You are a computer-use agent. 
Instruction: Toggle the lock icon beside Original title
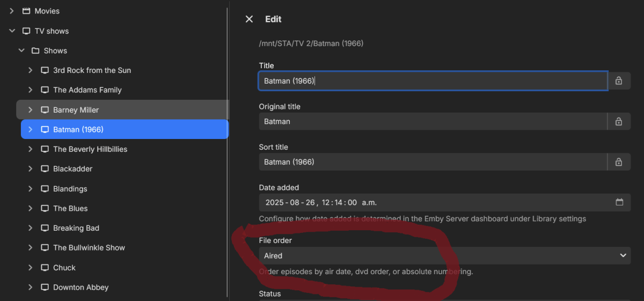(619, 121)
